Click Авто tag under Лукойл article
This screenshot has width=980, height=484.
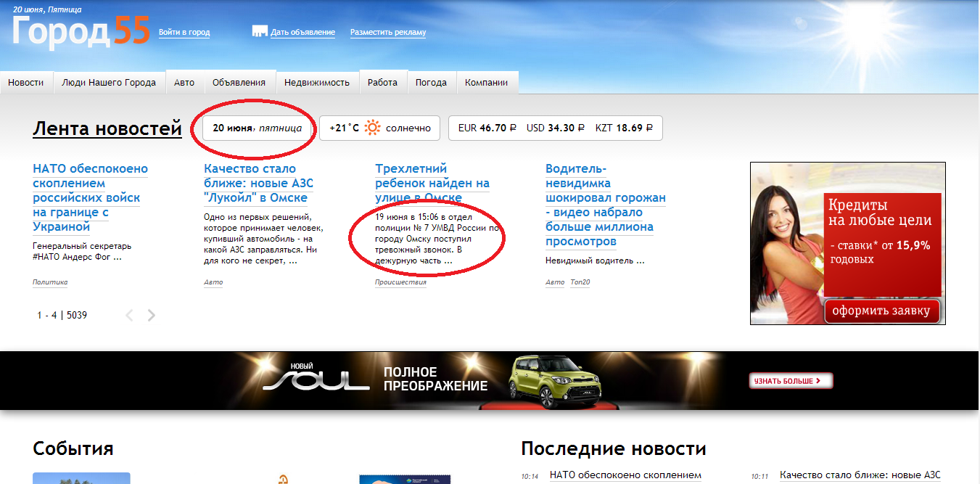[213, 282]
